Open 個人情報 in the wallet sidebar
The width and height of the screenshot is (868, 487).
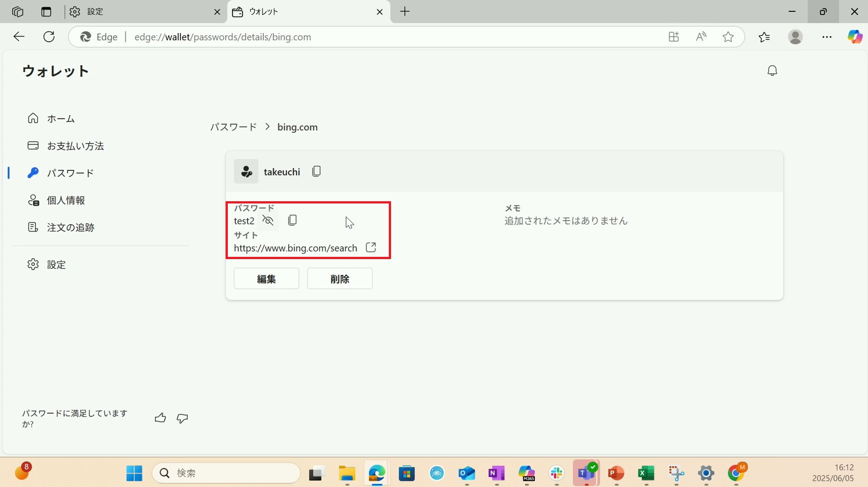(66, 200)
